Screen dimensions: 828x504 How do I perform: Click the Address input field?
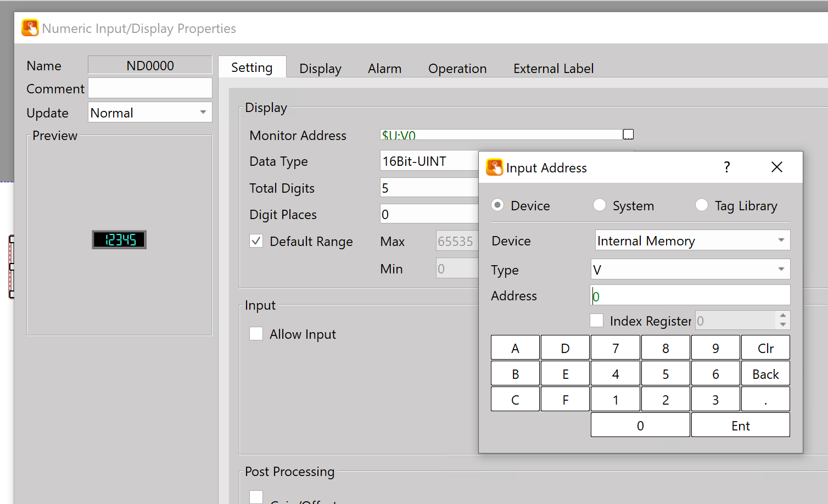click(x=690, y=296)
